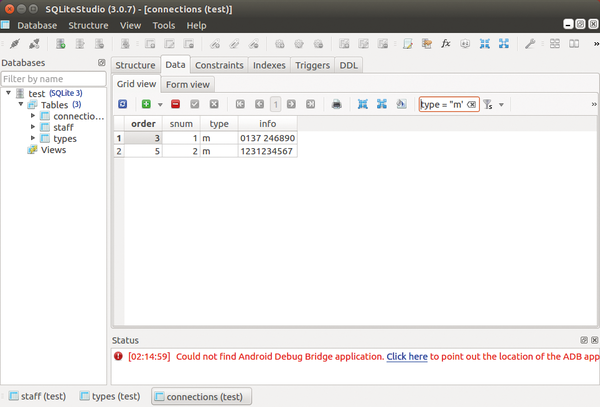Open the Structure menu
600x407 pixels.
[x=87, y=25]
